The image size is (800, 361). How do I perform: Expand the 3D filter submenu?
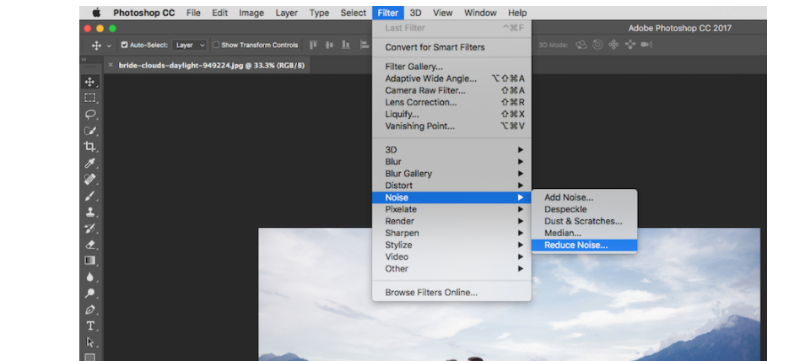[452, 150]
